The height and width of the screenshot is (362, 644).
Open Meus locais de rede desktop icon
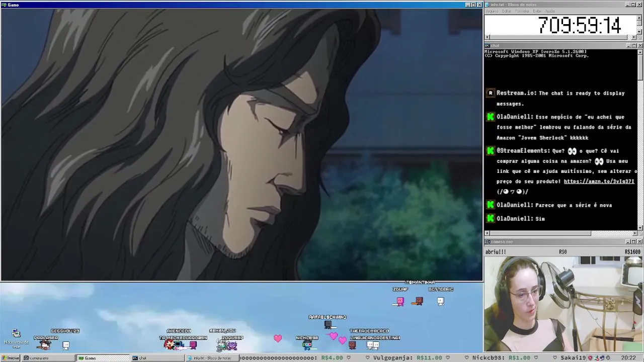(16, 338)
